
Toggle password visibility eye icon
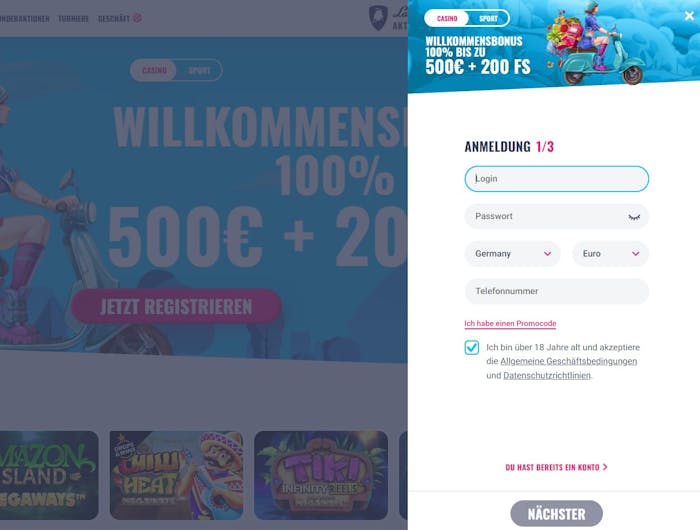click(634, 217)
